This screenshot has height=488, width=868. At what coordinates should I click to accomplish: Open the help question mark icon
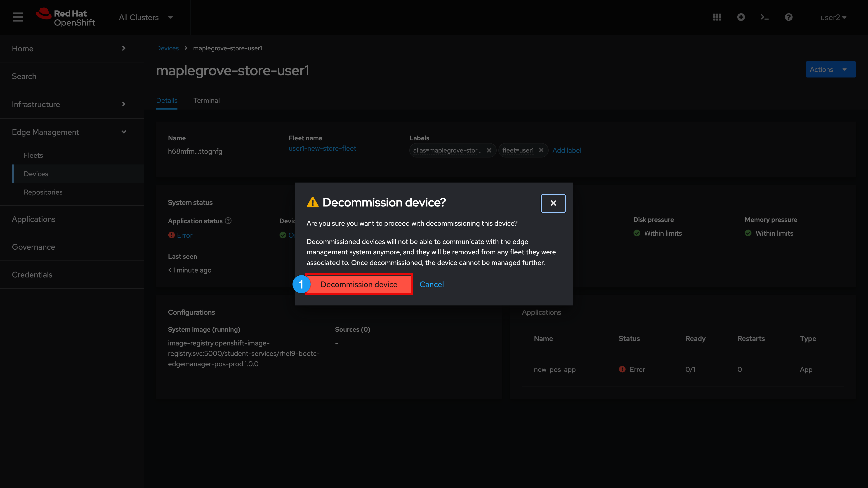(x=788, y=17)
